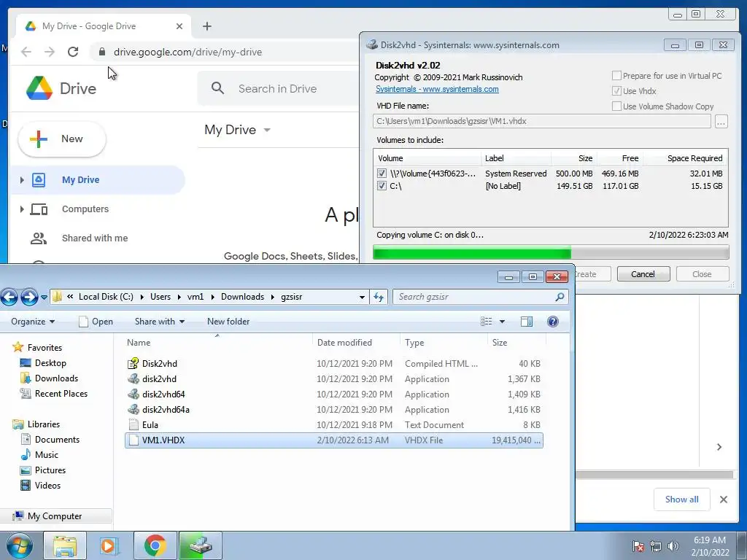Click the forward arrow in Explorer window

29,297
